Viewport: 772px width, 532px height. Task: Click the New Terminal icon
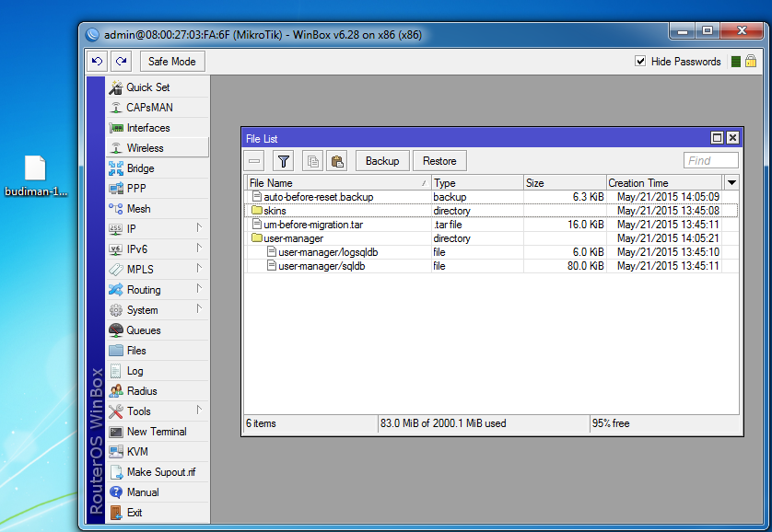tap(116, 432)
